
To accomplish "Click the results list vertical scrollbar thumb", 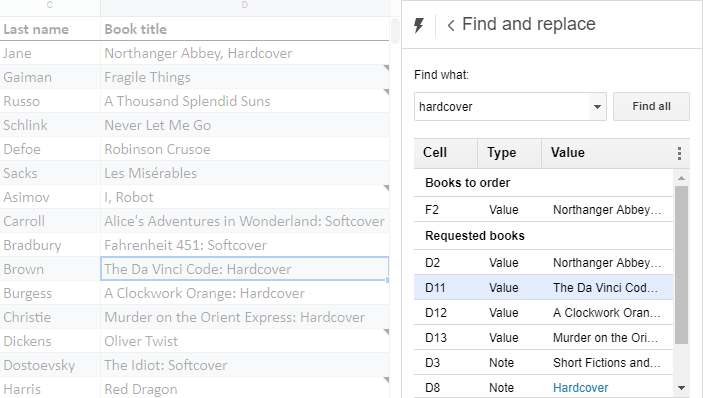I will point(681,264).
